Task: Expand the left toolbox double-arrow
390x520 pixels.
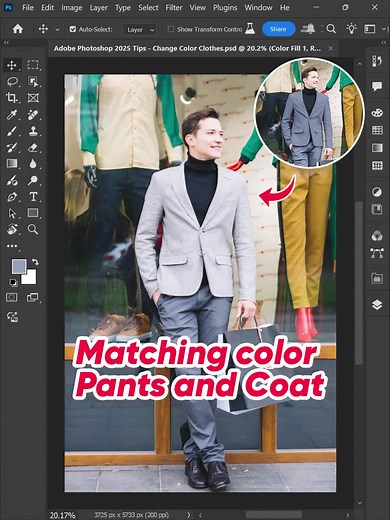Action: click(x=6, y=43)
